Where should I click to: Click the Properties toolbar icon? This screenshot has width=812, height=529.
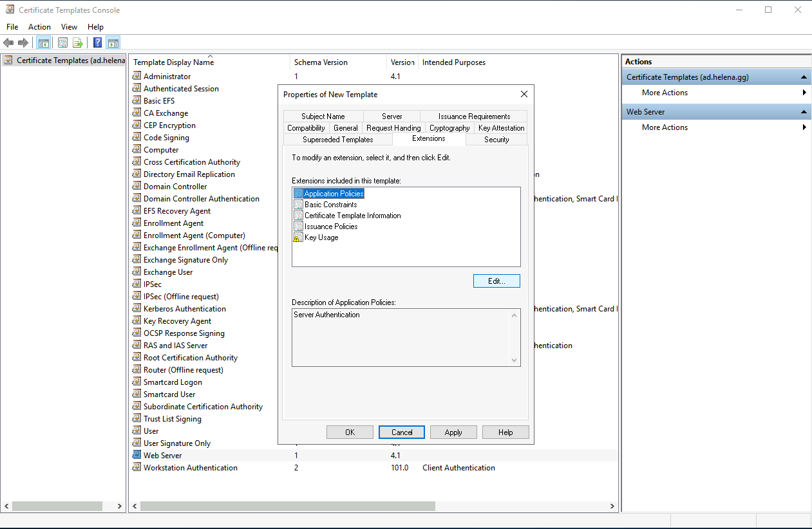point(62,43)
